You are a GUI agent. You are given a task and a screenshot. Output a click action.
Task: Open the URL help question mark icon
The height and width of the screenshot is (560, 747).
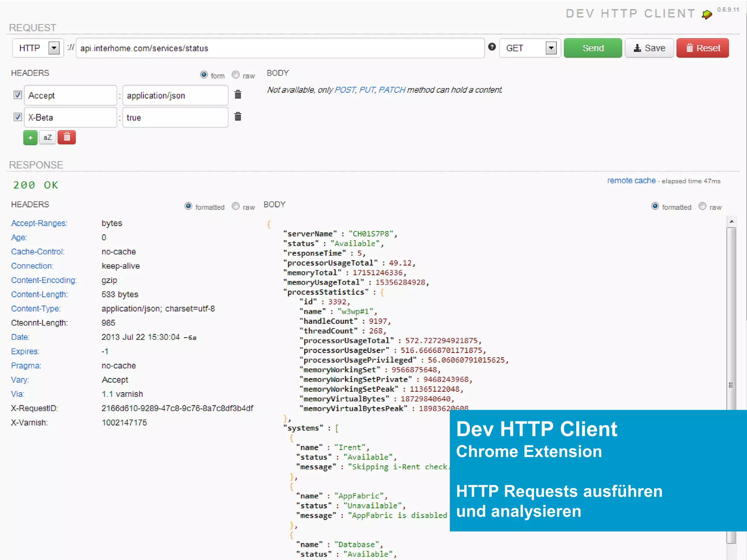click(x=492, y=47)
